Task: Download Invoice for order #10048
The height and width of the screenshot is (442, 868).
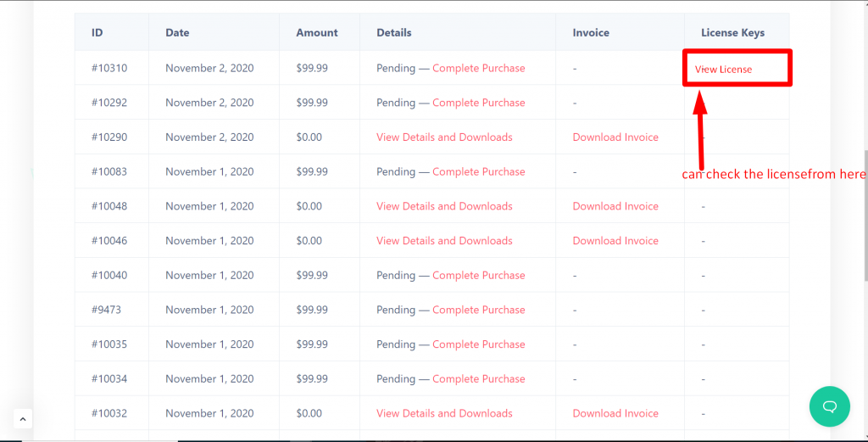Action: [x=615, y=206]
